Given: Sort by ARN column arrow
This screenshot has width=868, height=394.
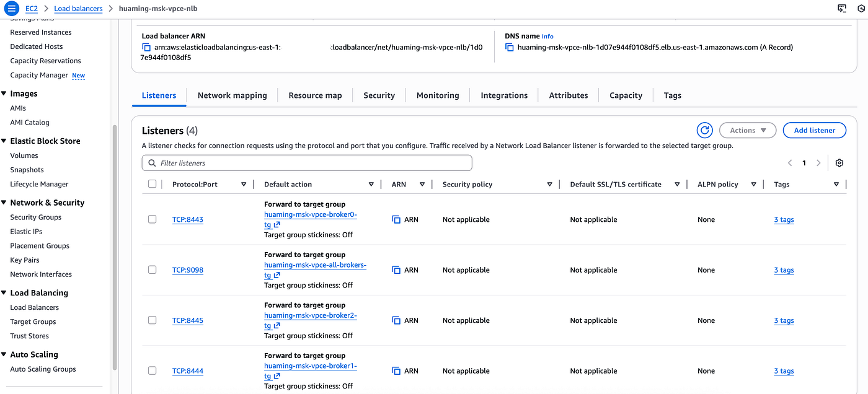Looking at the screenshot, I should 422,185.
